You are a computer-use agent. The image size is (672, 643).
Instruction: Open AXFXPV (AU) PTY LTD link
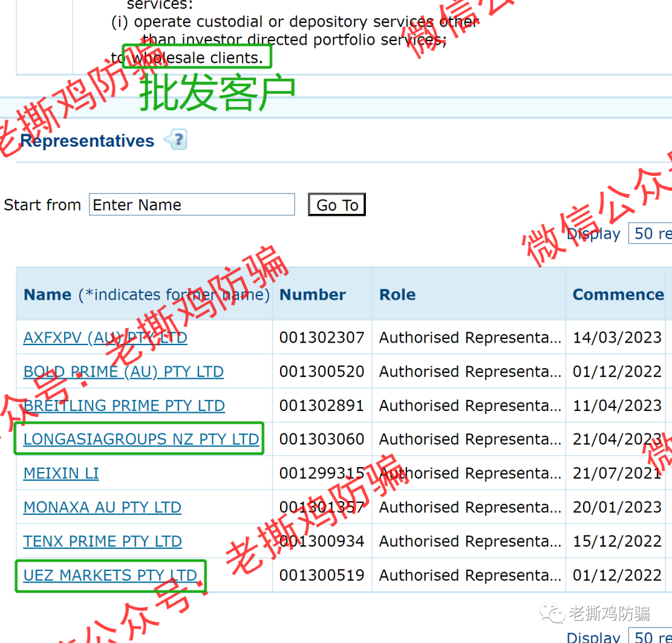pos(105,338)
